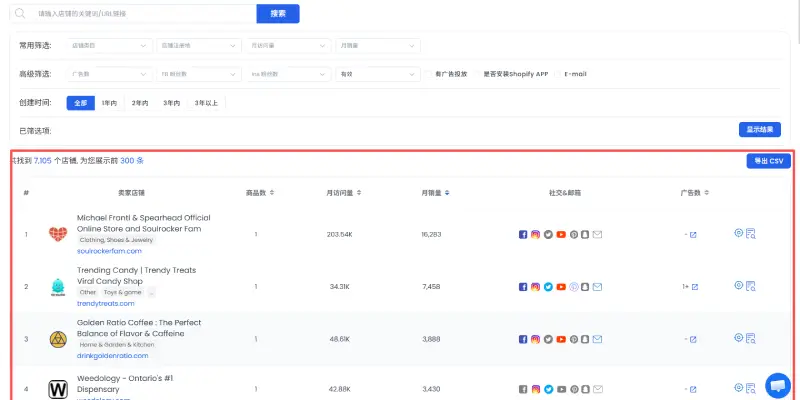Viewport: 800px width, 400px height.
Task: Open the 有效 dropdown
Action: (x=378, y=74)
